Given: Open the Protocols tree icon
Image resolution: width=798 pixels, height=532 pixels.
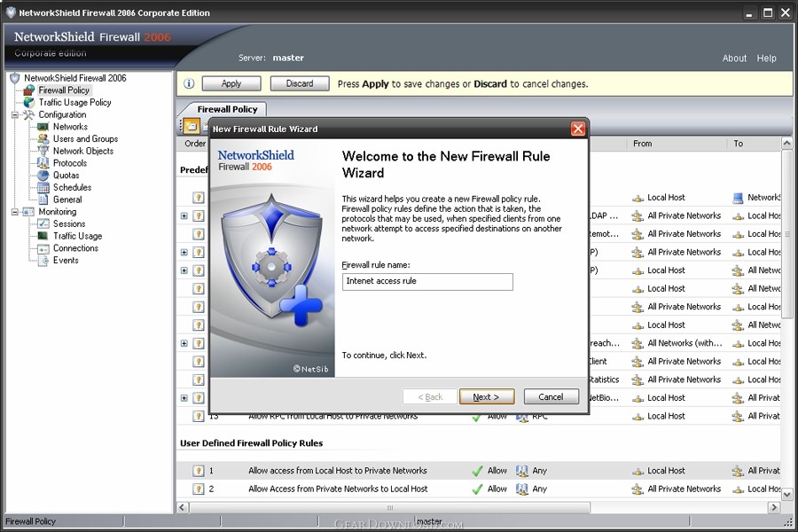Looking at the screenshot, I should (43, 163).
